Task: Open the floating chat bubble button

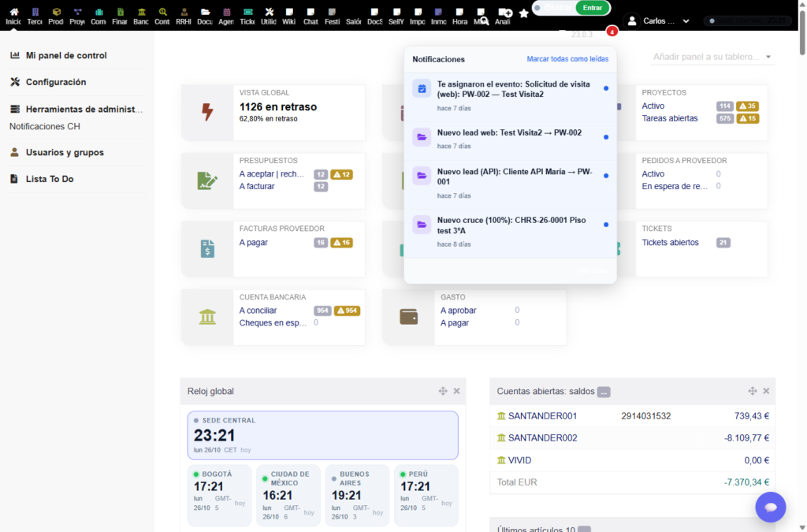Action: coord(771,507)
